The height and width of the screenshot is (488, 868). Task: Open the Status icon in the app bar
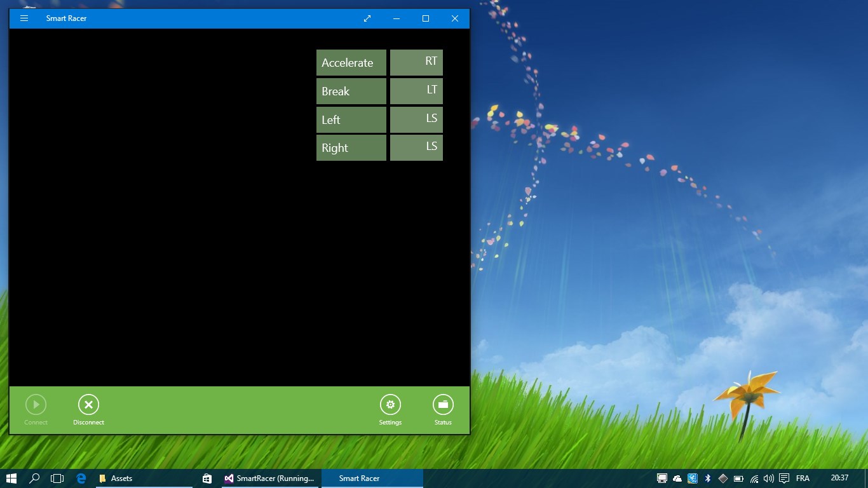[x=443, y=405]
